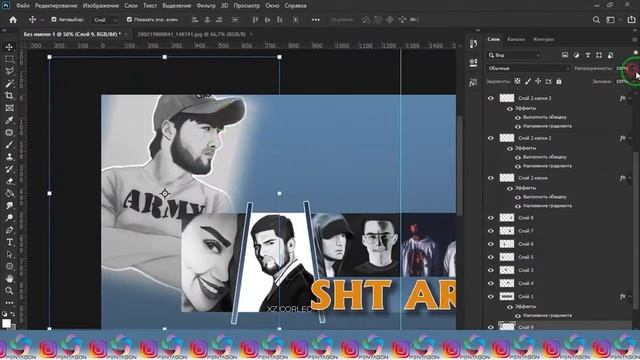Click the Заливка fill percentage field
640x360 pixels.
623,81
